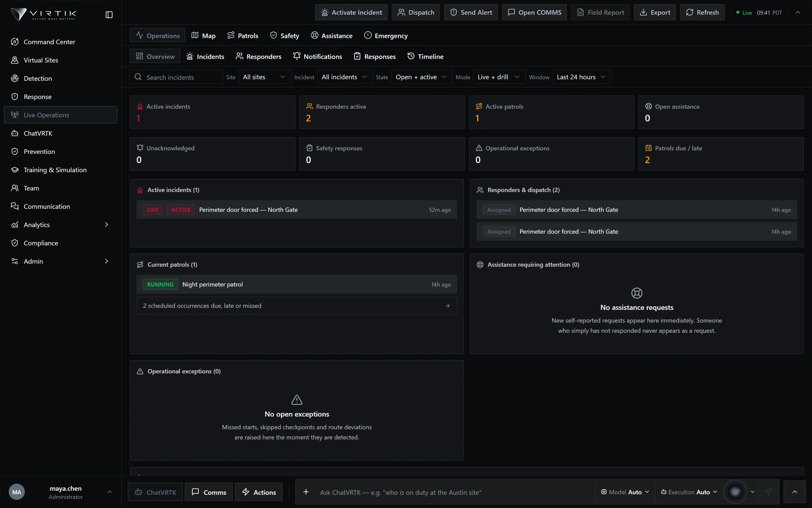The image size is (812, 508).
Task: Open Training & Simulation
Action: [60, 170]
